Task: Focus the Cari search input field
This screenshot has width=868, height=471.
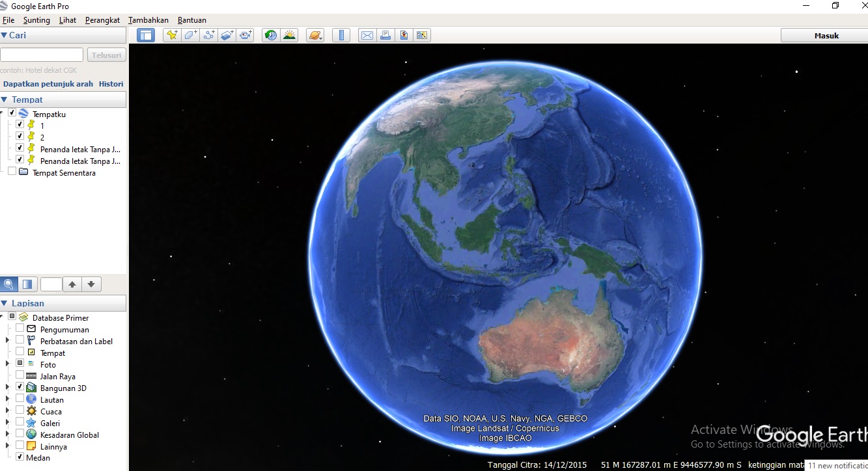Action: point(42,55)
